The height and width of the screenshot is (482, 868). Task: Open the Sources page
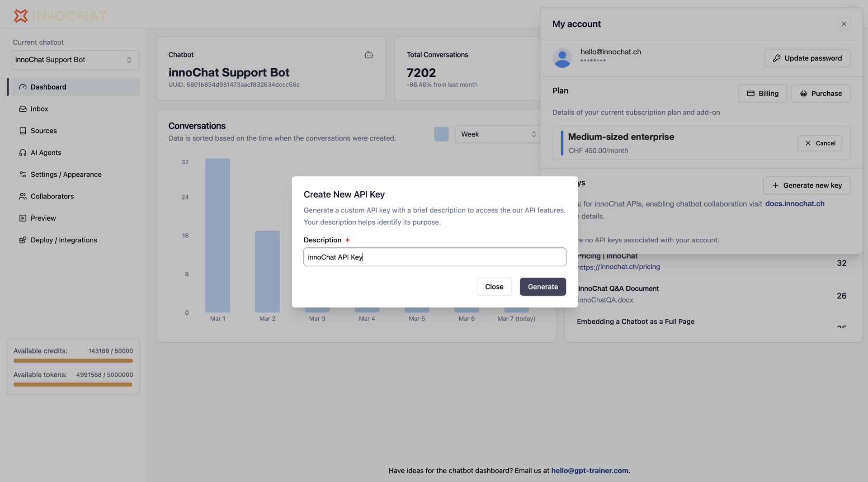(43, 131)
